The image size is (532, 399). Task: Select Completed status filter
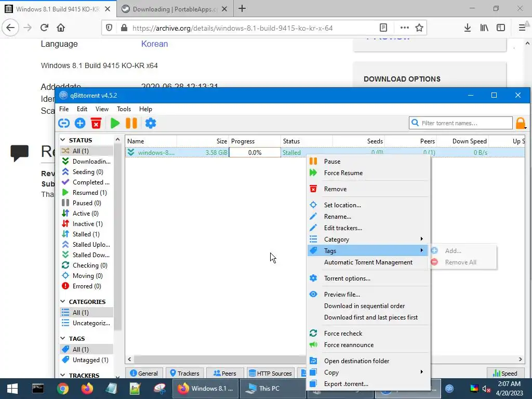tap(87, 182)
